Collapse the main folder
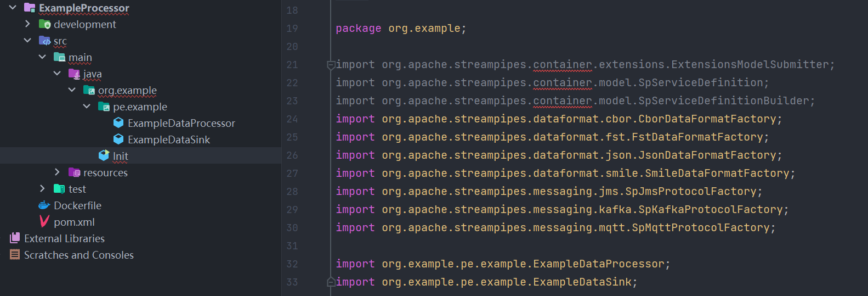The height and width of the screenshot is (296, 868). point(42,57)
